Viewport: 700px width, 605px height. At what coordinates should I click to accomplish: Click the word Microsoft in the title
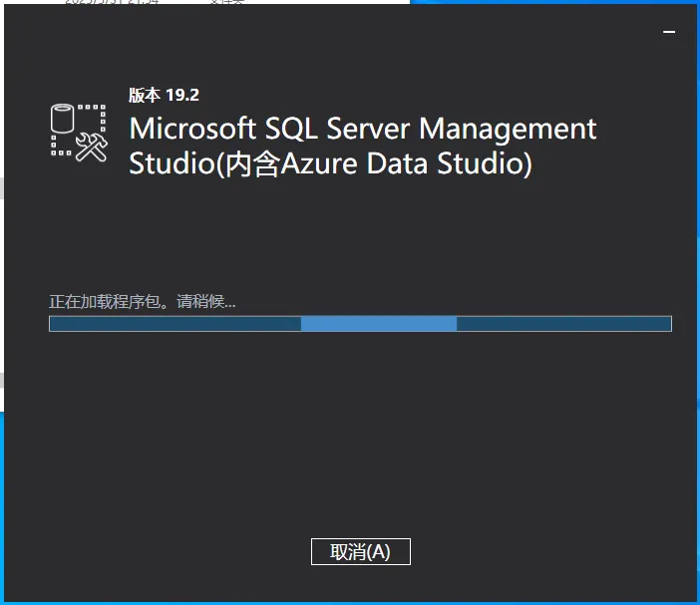click(x=192, y=130)
